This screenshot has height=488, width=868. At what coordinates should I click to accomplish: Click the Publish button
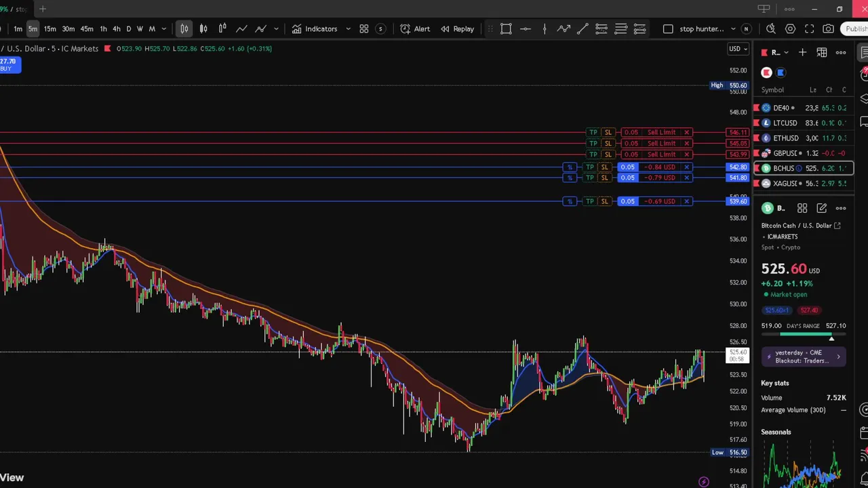[x=854, y=28]
